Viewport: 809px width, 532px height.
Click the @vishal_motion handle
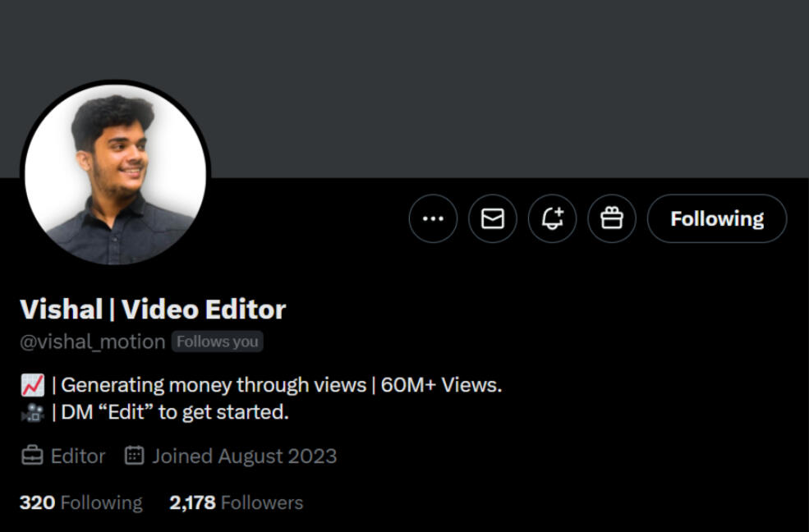point(92,342)
